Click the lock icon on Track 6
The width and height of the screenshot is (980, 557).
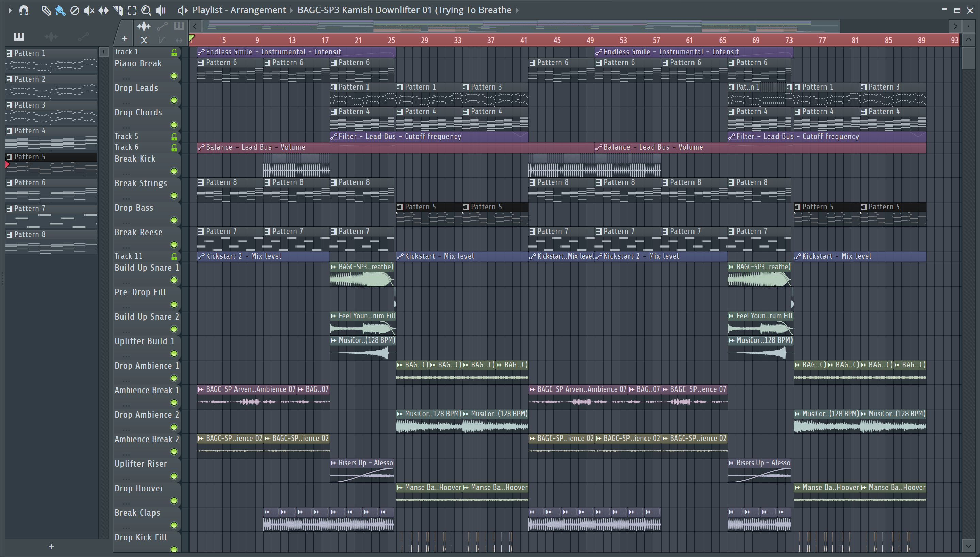click(174, 147)
